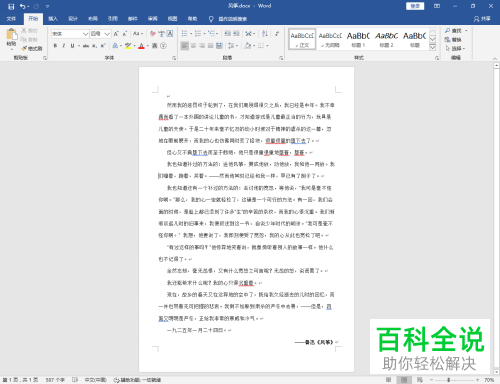500x384 pixels.
Task: Click the Character Border icon
Action: pyautogui.click(x=170, y=34)
